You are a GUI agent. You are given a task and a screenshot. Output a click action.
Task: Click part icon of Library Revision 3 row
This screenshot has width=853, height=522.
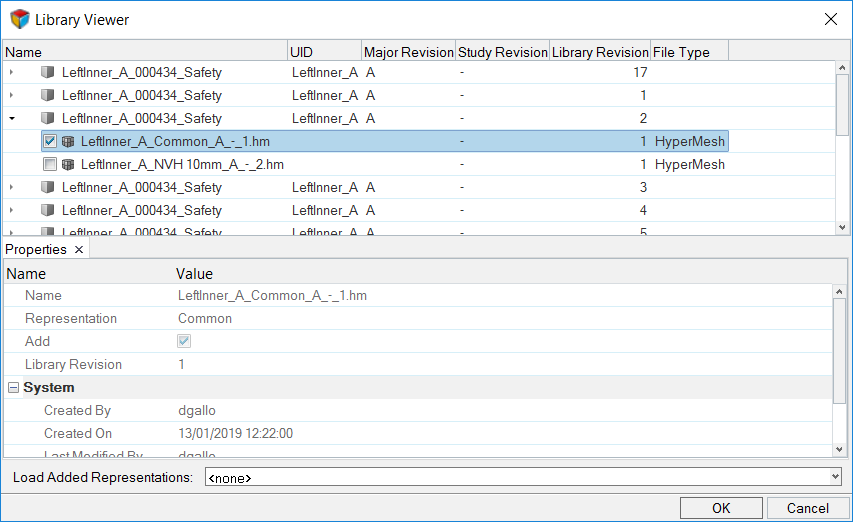pos(48,187)
